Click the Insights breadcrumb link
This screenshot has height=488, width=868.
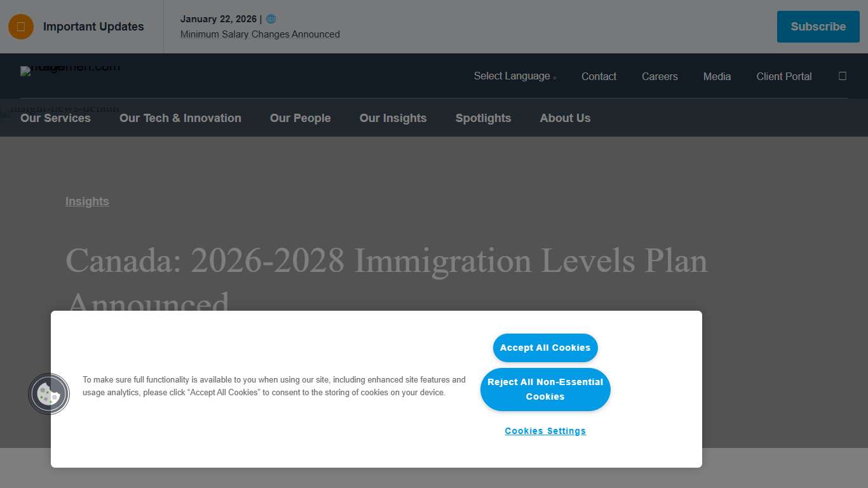pos(87,201)
